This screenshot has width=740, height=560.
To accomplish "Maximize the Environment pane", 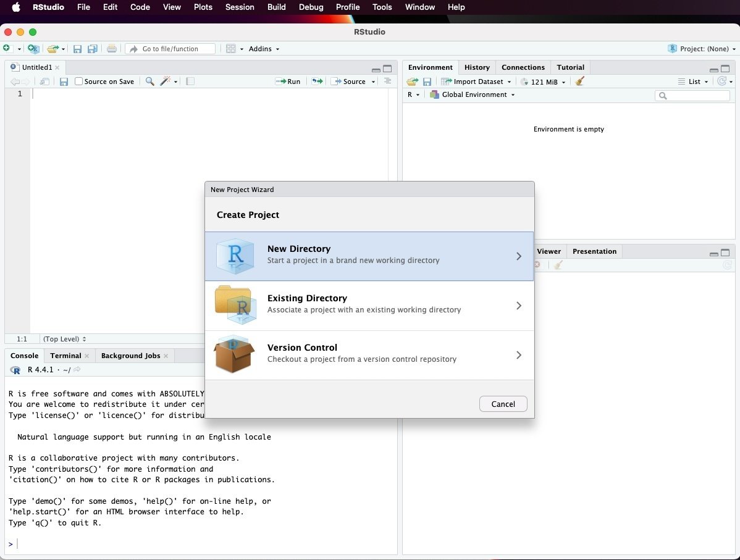I will pyautogui.click(x=725, y=69).
